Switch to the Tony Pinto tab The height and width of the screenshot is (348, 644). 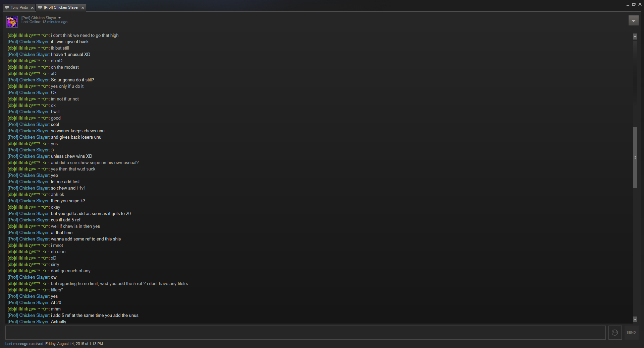click(19, 7)
